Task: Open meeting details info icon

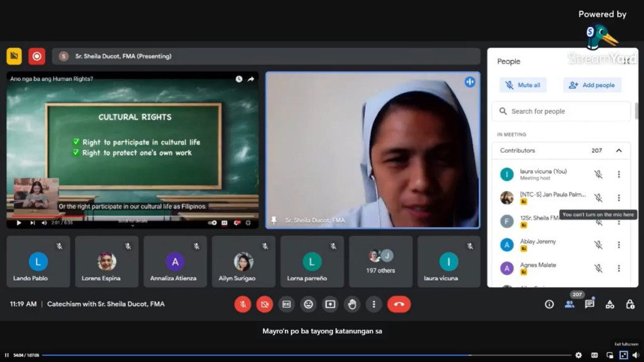Action: click(549, 304)
